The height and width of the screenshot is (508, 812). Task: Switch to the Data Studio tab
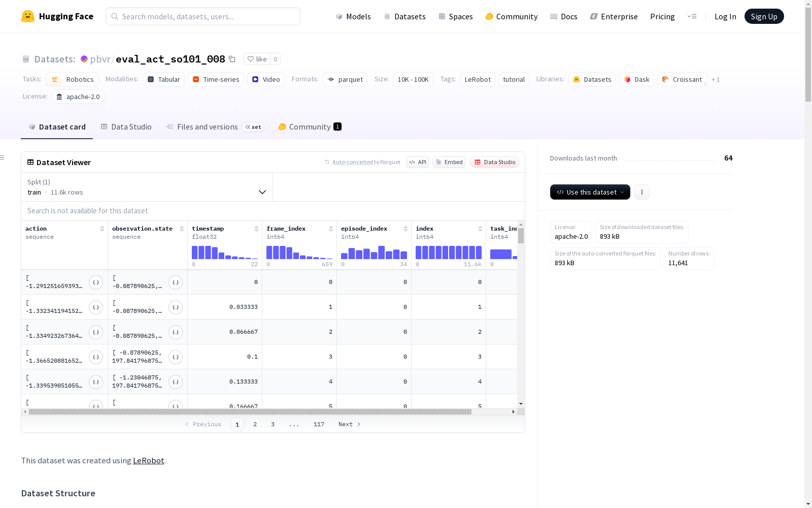tap(126, 127)
